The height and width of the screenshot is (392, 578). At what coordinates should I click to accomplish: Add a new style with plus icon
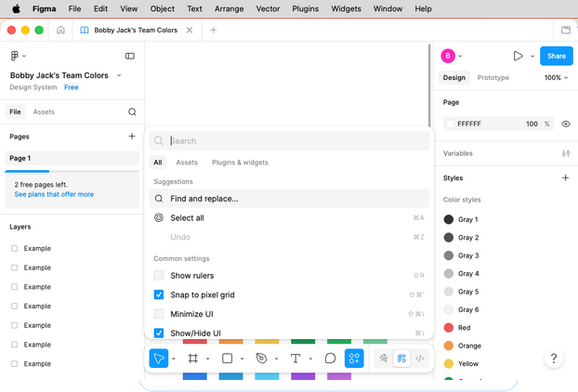[566, 178]
